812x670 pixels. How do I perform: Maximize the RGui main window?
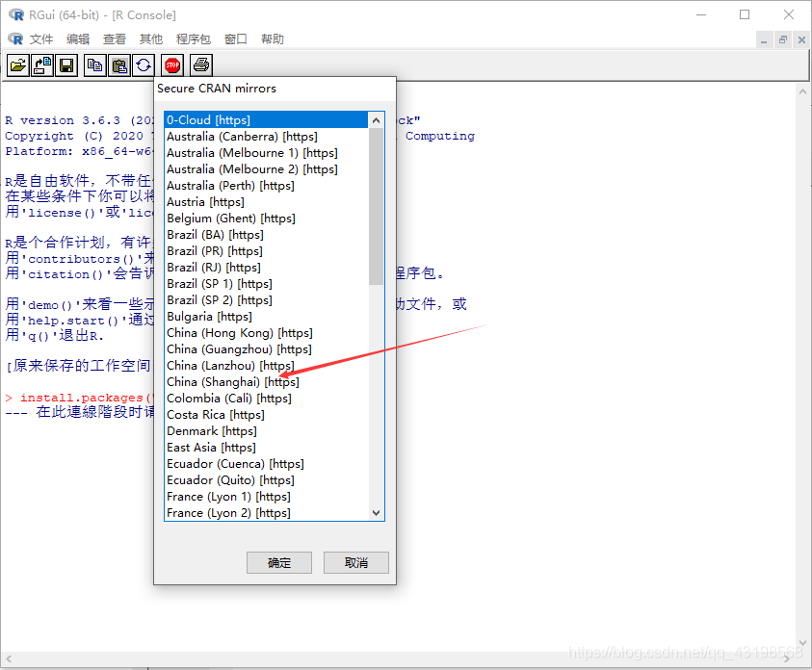point(745,14)
